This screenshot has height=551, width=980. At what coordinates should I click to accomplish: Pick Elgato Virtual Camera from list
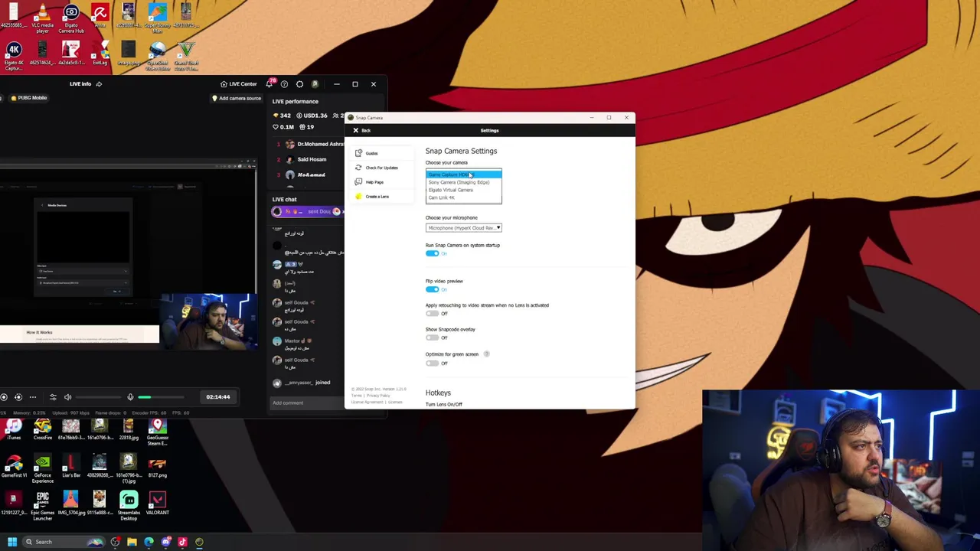point(464,190)
